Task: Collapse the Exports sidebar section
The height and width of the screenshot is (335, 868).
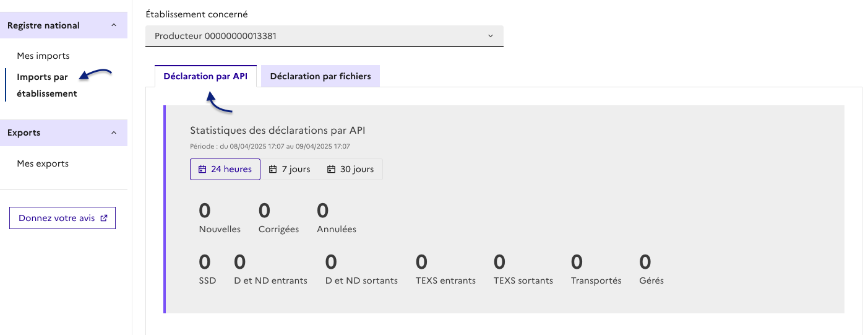Action: pos(113,133)
